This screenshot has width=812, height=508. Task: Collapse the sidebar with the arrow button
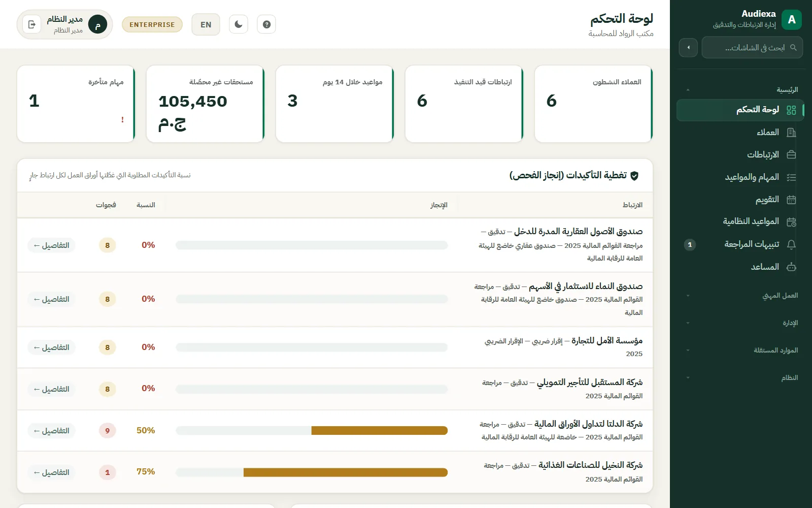tap(688, 48)
